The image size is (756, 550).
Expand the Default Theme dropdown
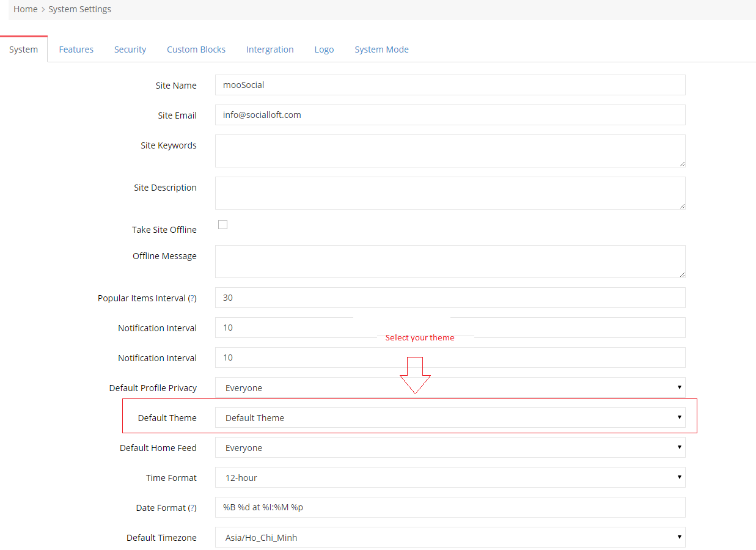pyautogui.click(x=450, y=418)
